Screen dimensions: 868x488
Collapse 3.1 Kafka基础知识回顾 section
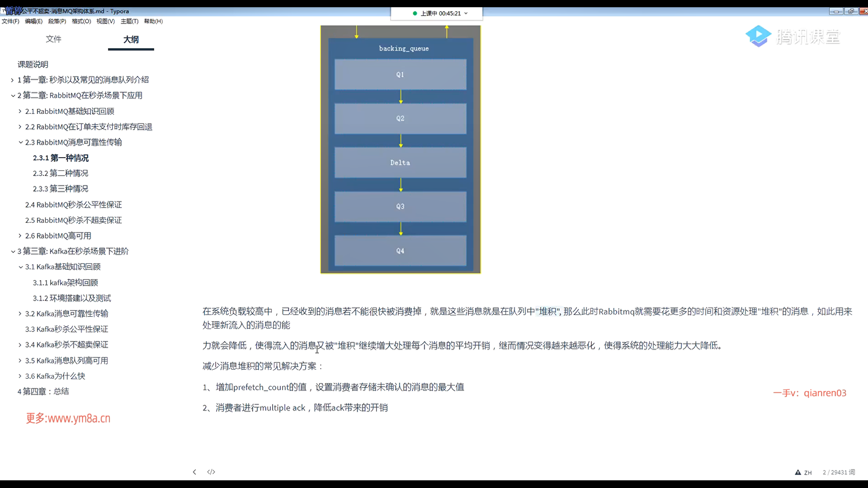(21, 267)
